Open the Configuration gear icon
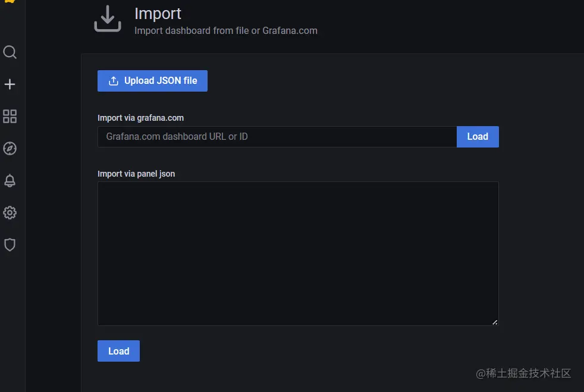The width and height of the screenshot is (584, 392). (10, 213)
